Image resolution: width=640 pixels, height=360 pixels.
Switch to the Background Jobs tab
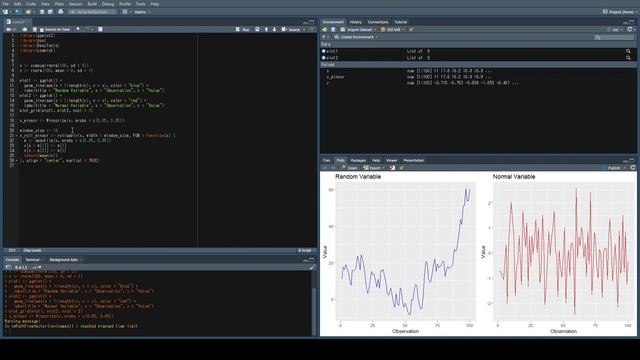coord(63,260)
